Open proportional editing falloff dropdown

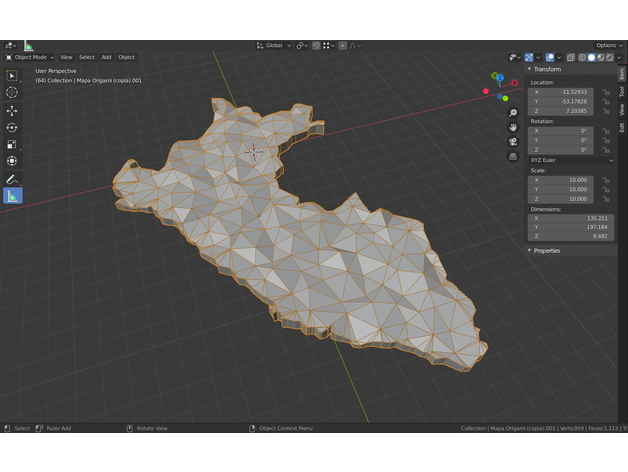click(x=355, y=46)
